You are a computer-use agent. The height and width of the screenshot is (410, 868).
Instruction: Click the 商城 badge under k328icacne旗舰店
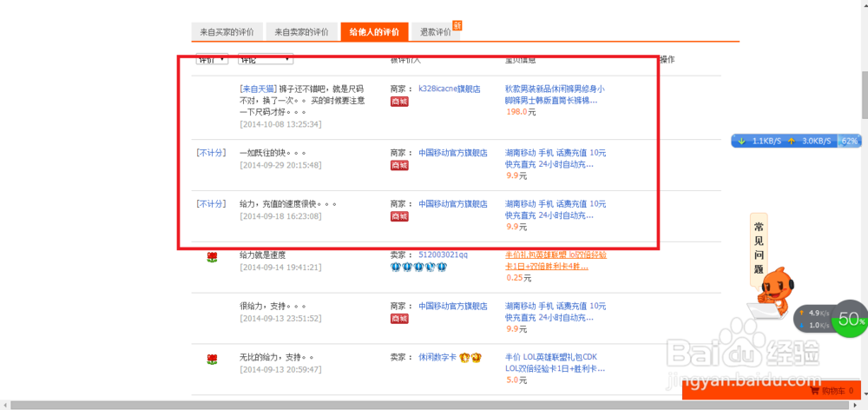(x=399, y=102)
